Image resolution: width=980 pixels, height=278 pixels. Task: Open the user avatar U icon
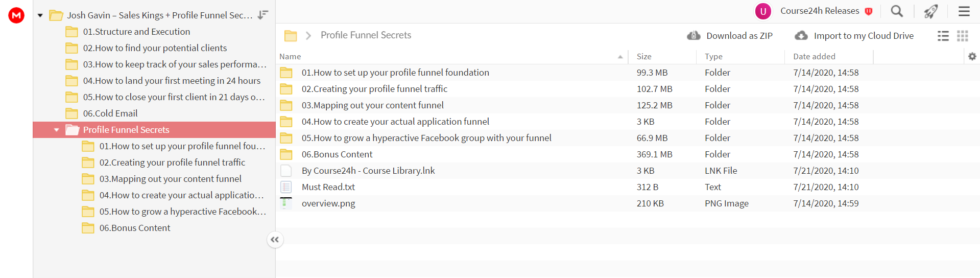(x=763, y=11)
